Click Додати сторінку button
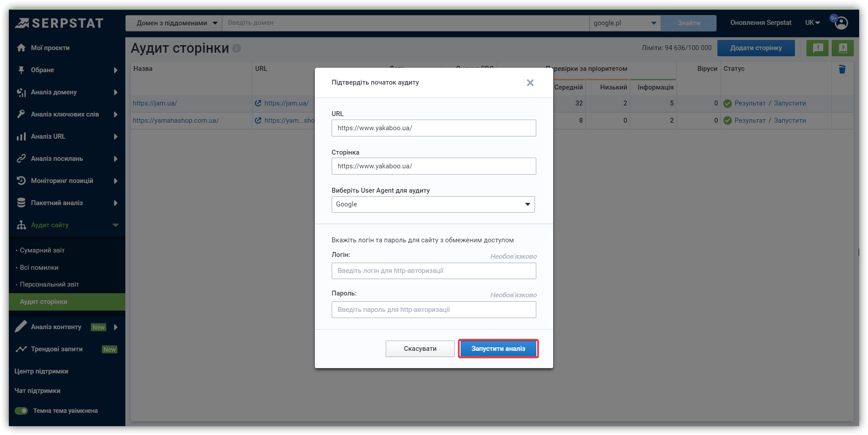The width and height of the screenshot is (868, 435). click(756, 48)
